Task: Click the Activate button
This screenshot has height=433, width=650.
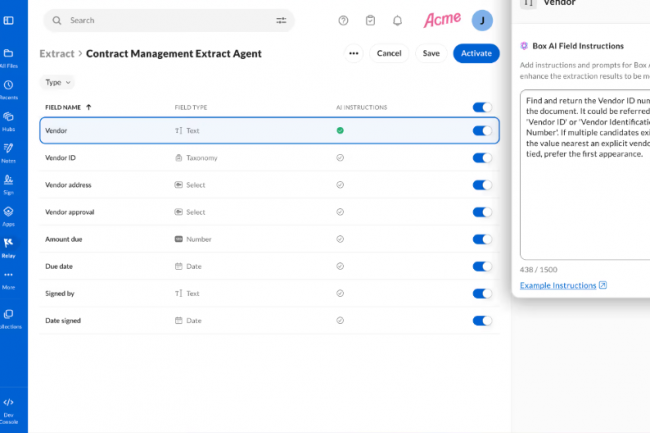Action: coord(476,53)
